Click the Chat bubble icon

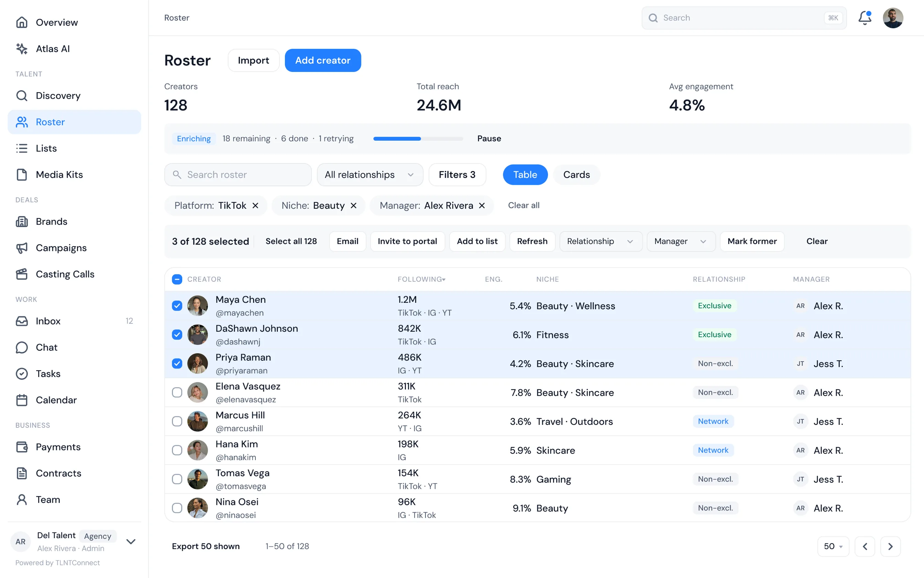(x=22, y=347)
